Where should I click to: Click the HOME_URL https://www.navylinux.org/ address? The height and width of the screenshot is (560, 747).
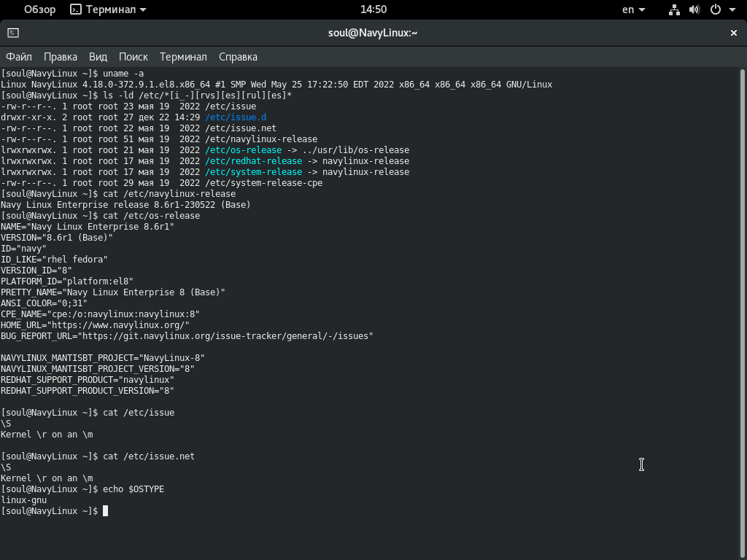pyautogui.click(x=118, y=325)
